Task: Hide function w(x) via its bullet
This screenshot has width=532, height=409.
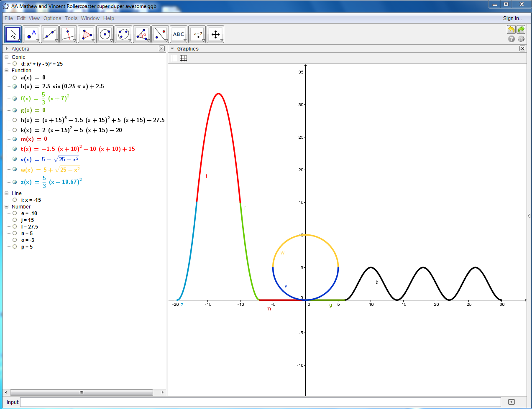Action: [15, 170]
